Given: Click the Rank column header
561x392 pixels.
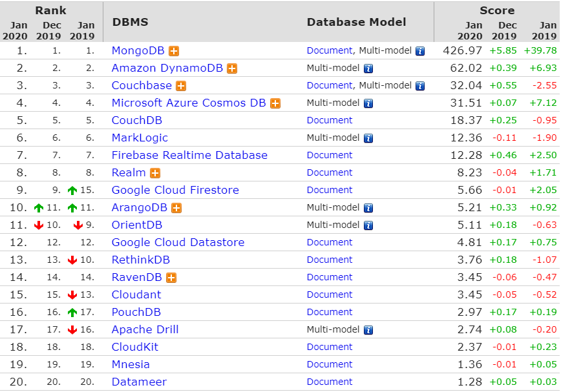Looking at the screenshot, I should point(50,10).
